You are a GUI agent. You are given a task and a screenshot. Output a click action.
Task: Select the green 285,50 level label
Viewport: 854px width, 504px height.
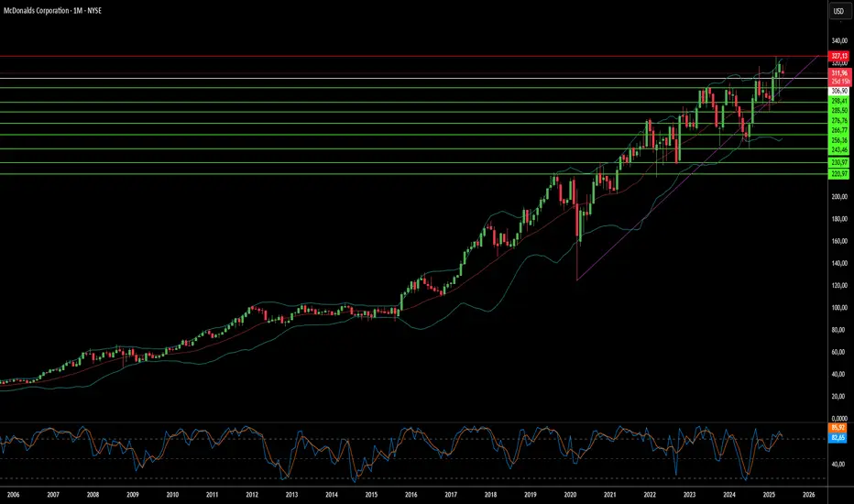(838, 111)
